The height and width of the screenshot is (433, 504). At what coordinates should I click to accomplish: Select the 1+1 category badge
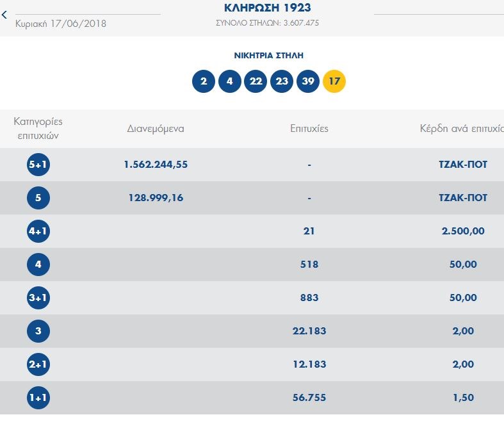(x=38, y=398)
